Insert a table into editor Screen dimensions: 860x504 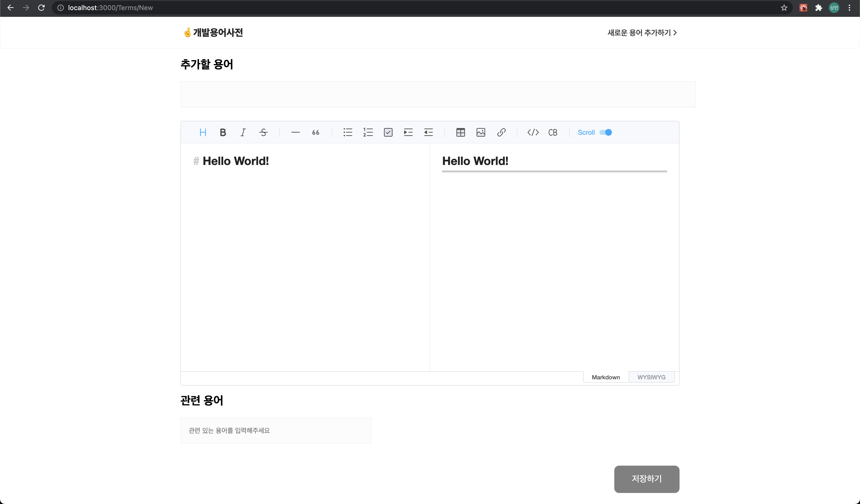[x=460, y=132]
